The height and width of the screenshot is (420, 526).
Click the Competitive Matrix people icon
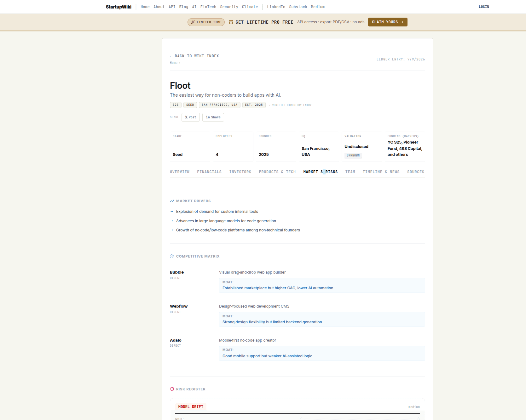click(172, 256)
